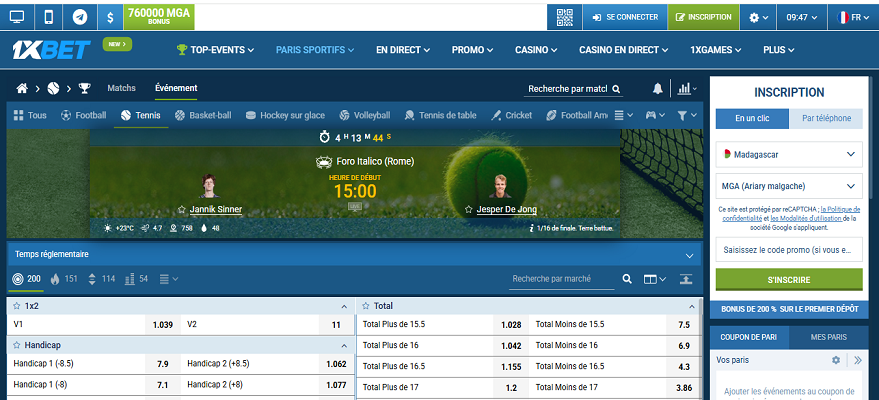Favorite the Handicap market star
The image size is (879, 400).
[x=16, y=345]
